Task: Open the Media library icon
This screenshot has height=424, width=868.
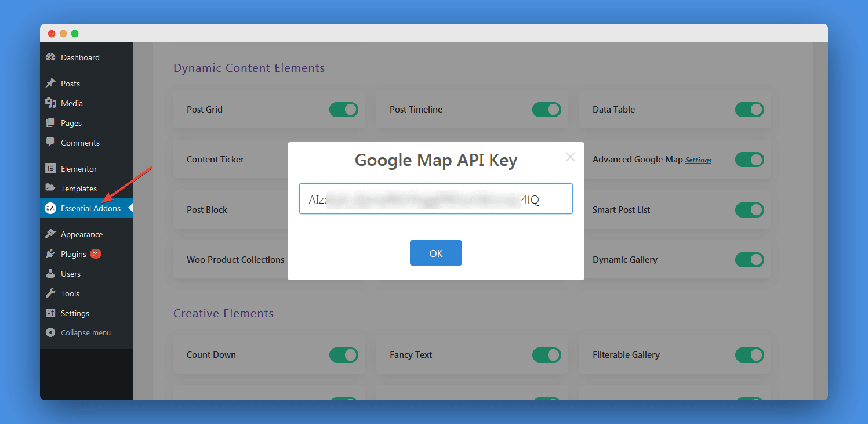Action: coord(51,103)
